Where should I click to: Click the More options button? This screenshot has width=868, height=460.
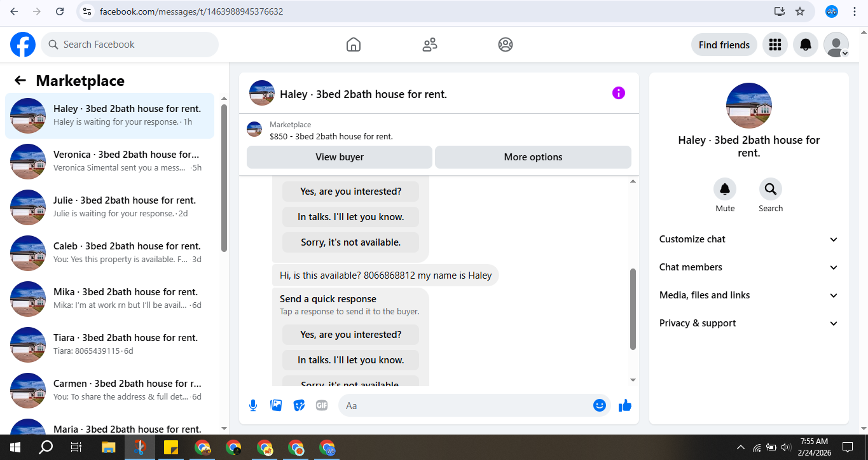[x=533, y=157]
